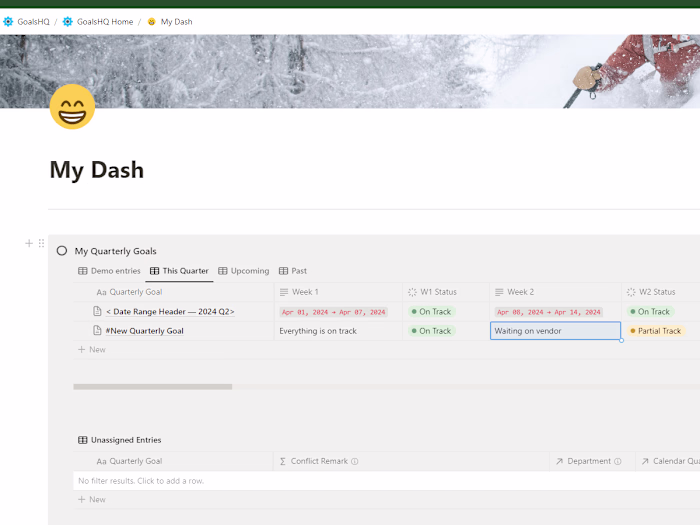Click the info icon next to Department
Viewport: 700px width, 525px height.
[618, 462]
